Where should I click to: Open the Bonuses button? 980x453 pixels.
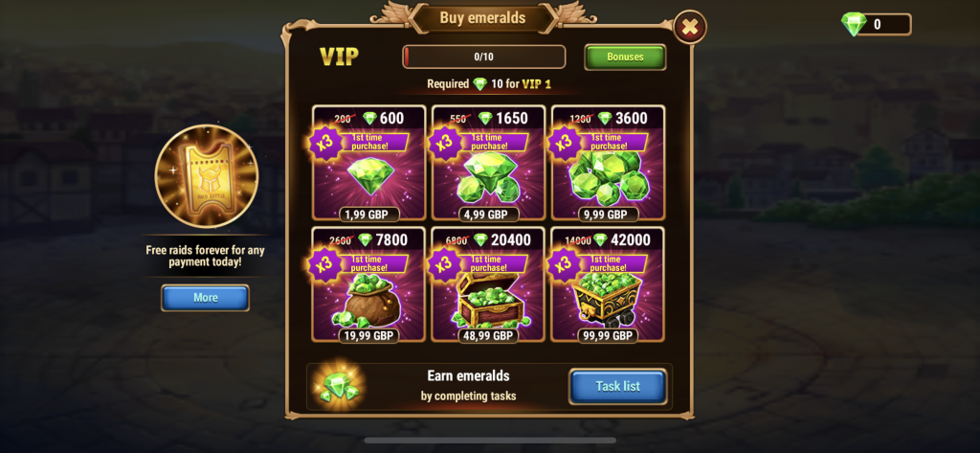(x=625, y=57)
